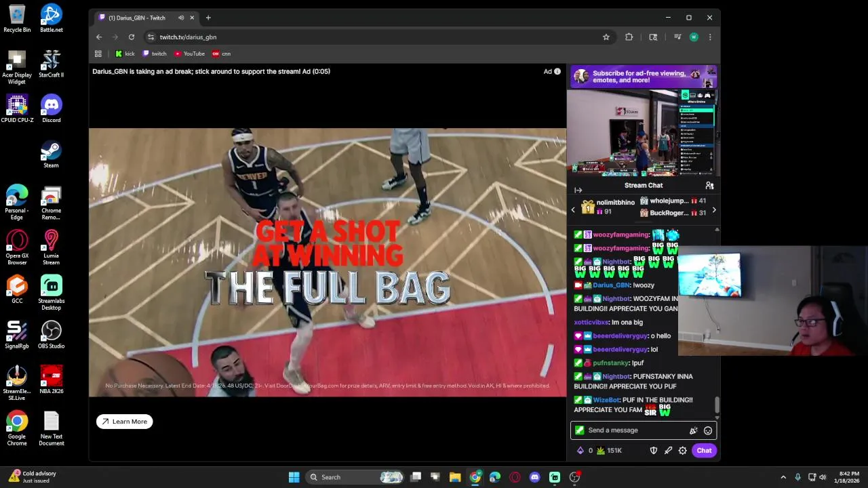
Task: Open Steam desktop shortcut
Action: click(x=51, y=154)
